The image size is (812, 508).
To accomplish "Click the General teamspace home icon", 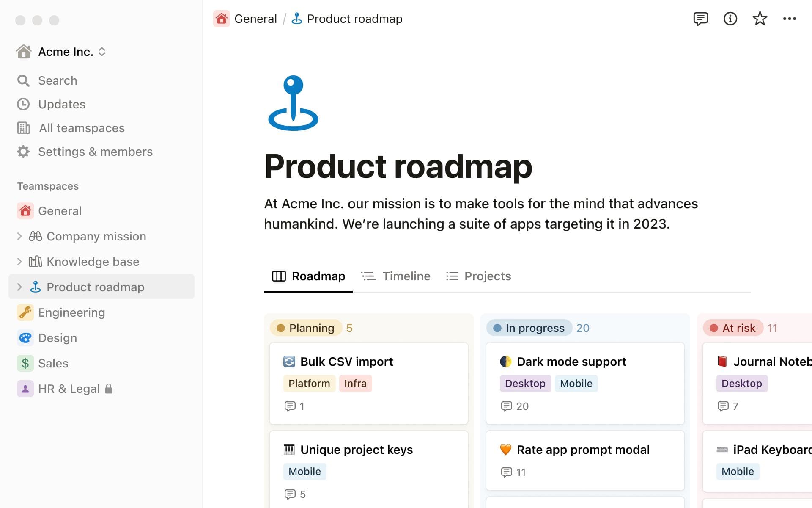I will pos(25,211).
